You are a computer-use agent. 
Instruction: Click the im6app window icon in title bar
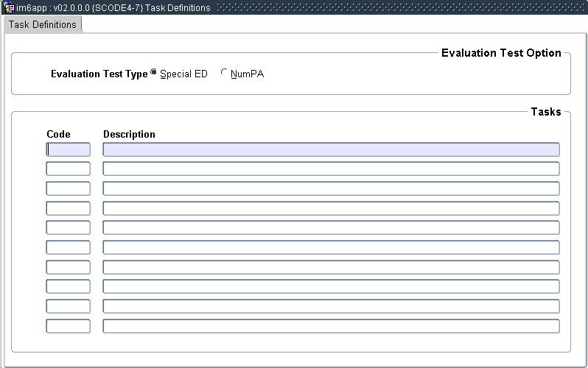click(9, 7)
